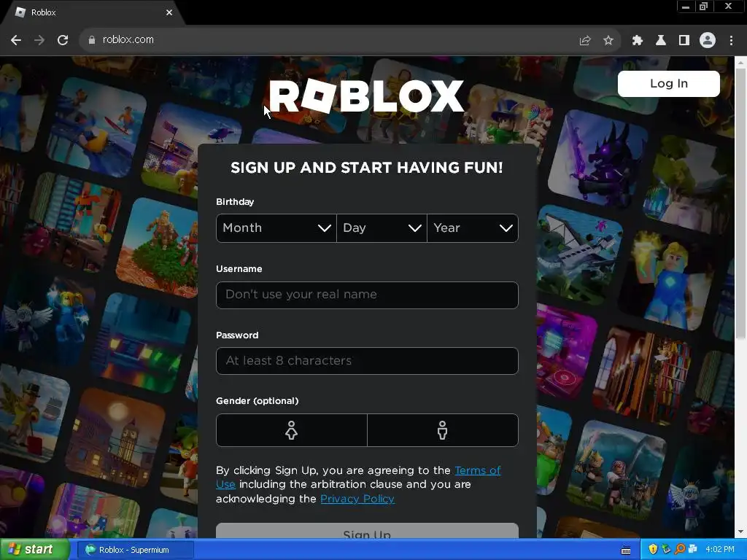Click the ROBLOX logo
Image resolution: width=747 pixels, height=560 pixels.
(366, 96)
